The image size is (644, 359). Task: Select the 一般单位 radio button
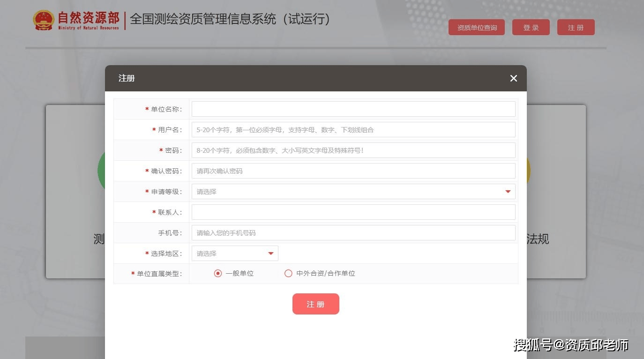[218, 273]
